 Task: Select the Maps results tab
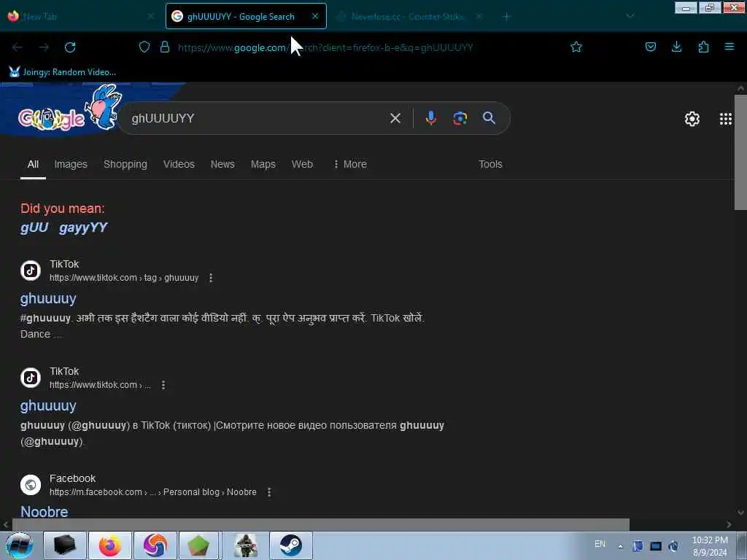(263, 164)
